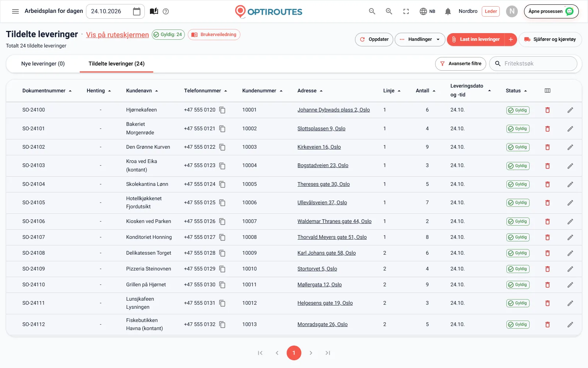Viewport: 588px width, 368px height.
Task: Delete delivery SO-24101
Action: coord(548,129)
